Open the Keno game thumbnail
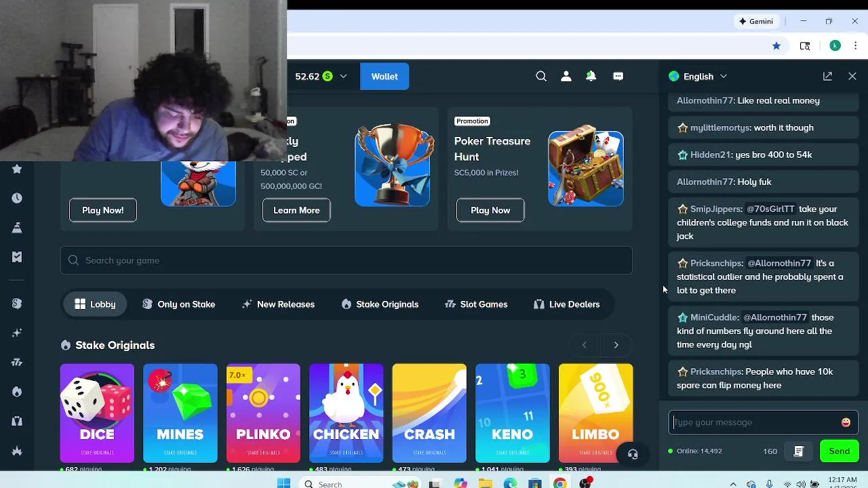Viewport: 868px width, 488px height. (513, 413)
